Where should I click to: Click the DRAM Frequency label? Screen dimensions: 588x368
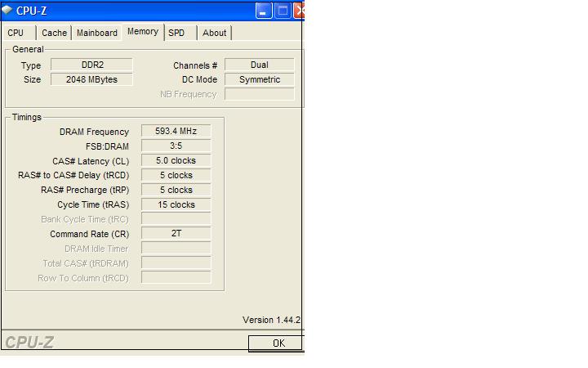pos(94,132)
